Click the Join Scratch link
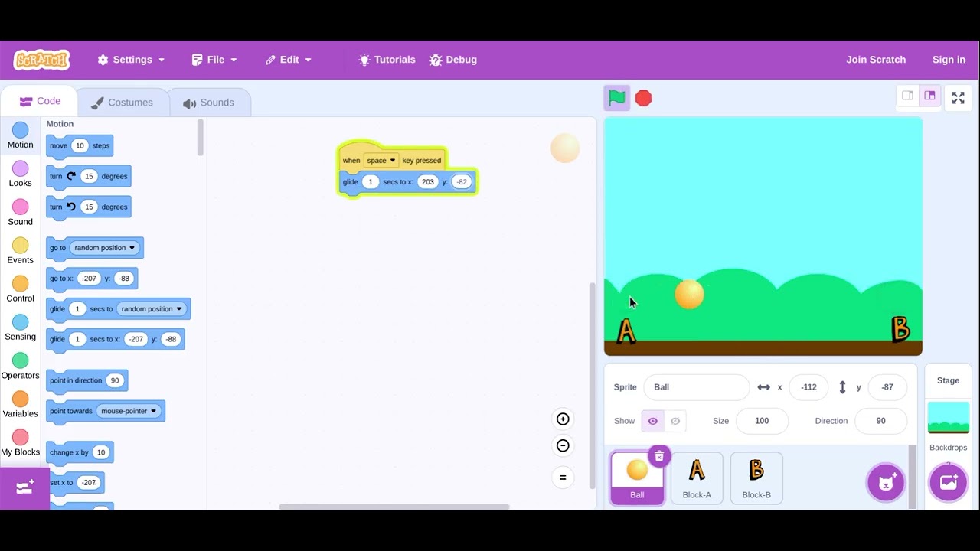The image size is (980, 551). (876, 60)
